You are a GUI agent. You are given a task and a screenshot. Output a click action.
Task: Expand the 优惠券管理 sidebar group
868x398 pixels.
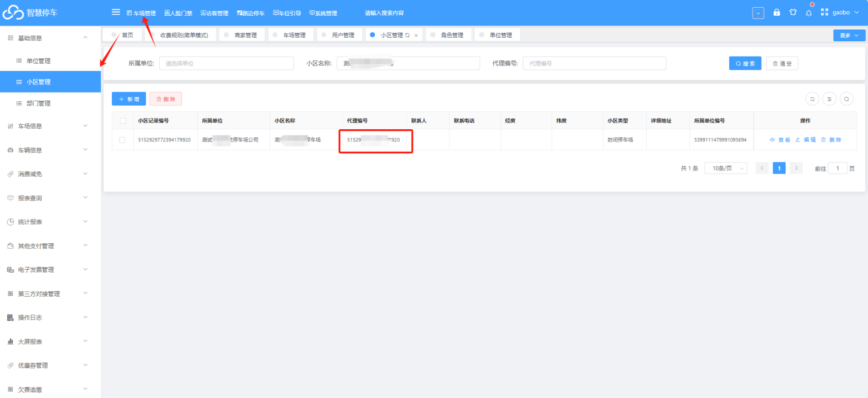click(50, 365)
